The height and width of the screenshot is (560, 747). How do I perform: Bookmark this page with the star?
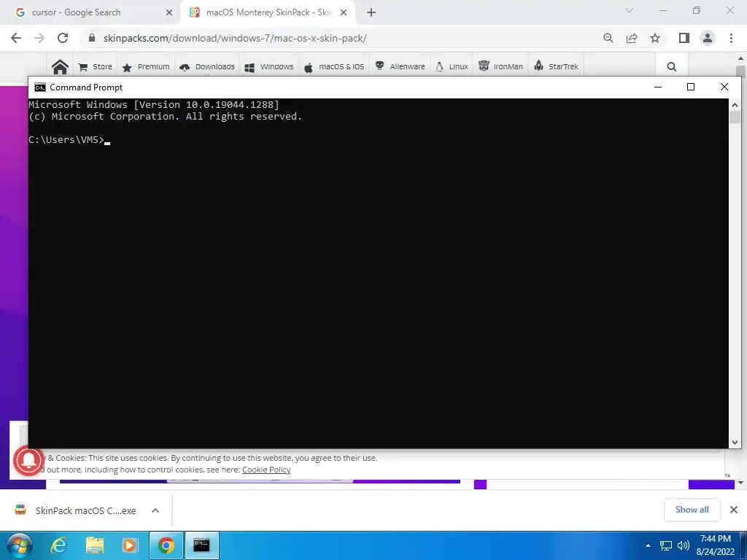(655, 38)
